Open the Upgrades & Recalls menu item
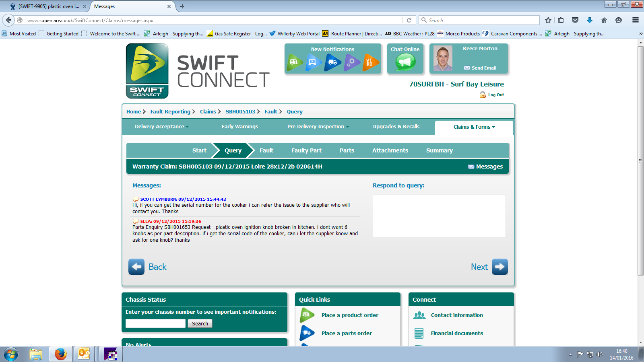The height and width of the screenshot is (362, 644). [396, 127]
